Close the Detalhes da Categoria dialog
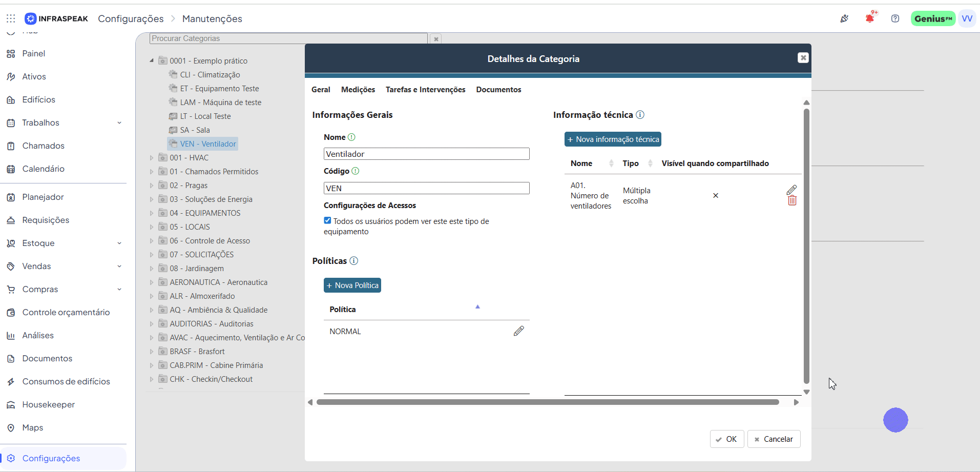This screenshot has width=980, height=472. coord(803,58)
